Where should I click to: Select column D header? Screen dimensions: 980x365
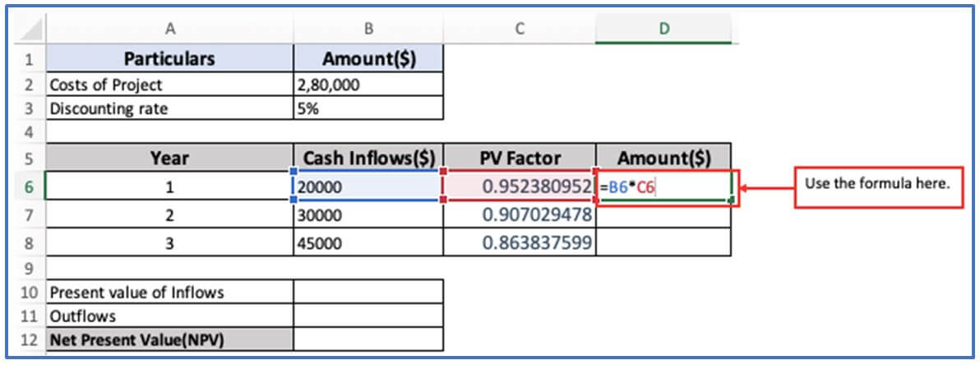(x=663, y=30)
